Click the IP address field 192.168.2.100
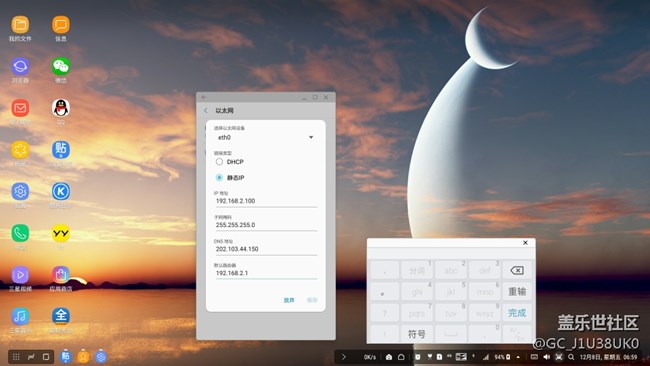 click(266, 201)
